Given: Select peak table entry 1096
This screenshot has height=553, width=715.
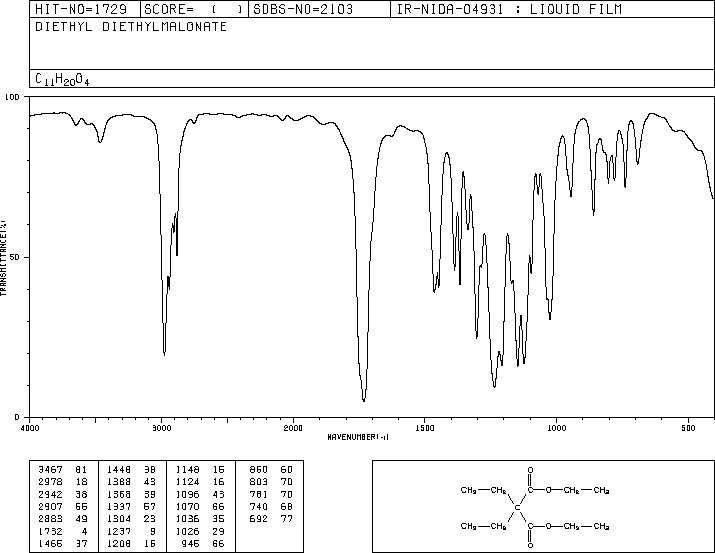Looking at the screenshot, I should click(187, 494).
